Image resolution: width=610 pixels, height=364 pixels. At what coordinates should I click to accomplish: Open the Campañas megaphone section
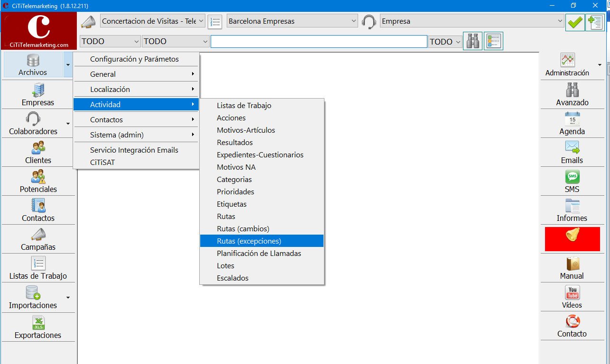(38, 239)
